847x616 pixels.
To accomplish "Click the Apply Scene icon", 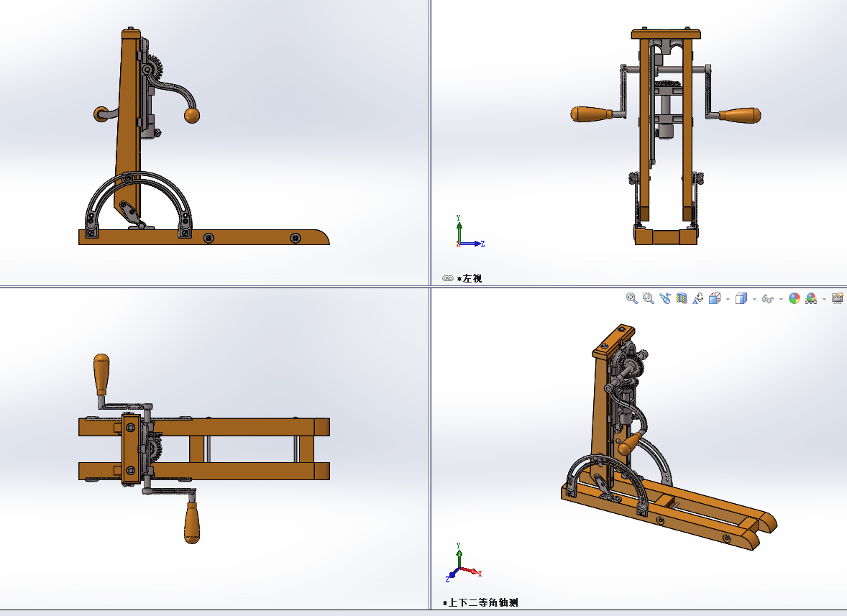I will (811, 298).
